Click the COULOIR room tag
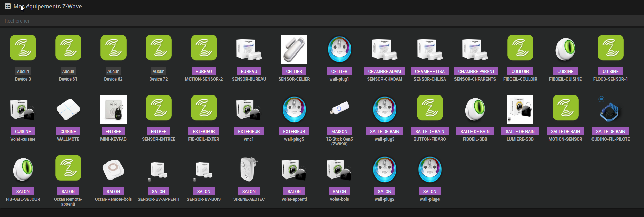644x217 pixels. (520, 71)
